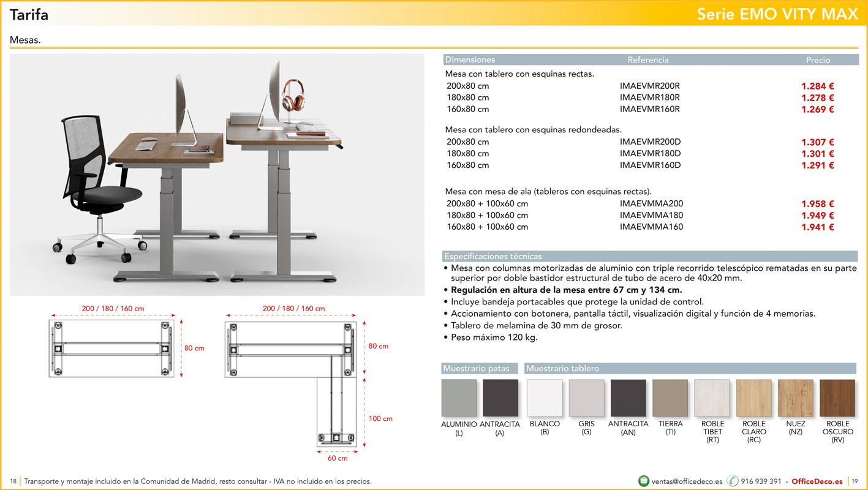Click the 200x80 + 100x60 cm dimension
Screen dimensions: 868x490
coord(487,204)
